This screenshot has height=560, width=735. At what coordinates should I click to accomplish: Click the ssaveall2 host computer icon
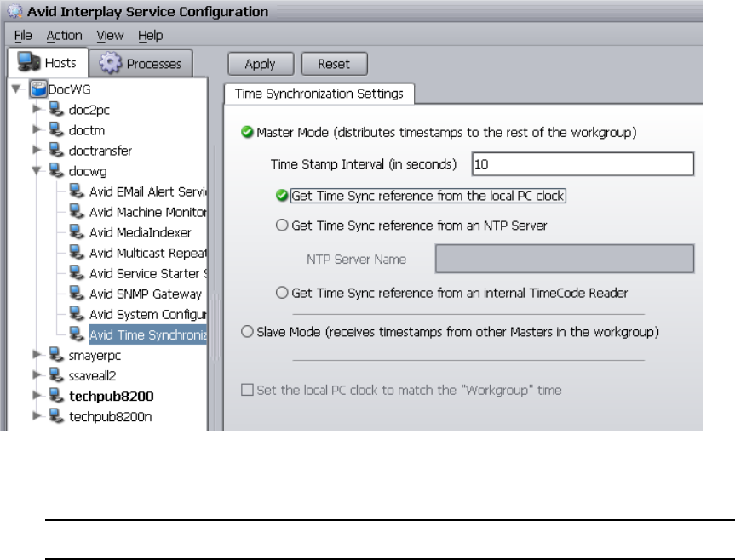tap(56, 375)
